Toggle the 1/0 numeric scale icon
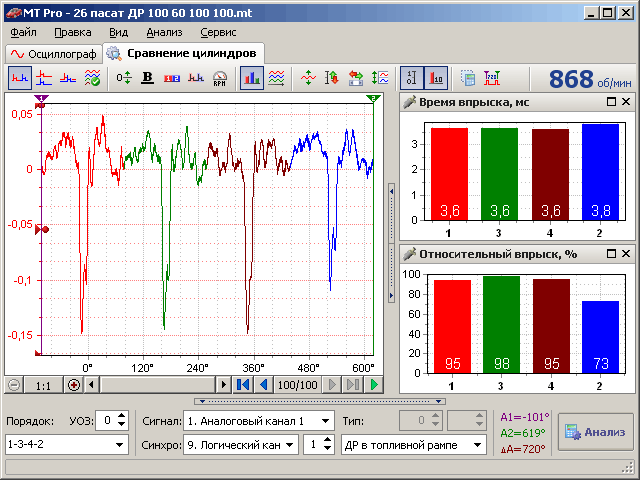The image size is (640, 480). pyautogui.click(x=412, y=78)
